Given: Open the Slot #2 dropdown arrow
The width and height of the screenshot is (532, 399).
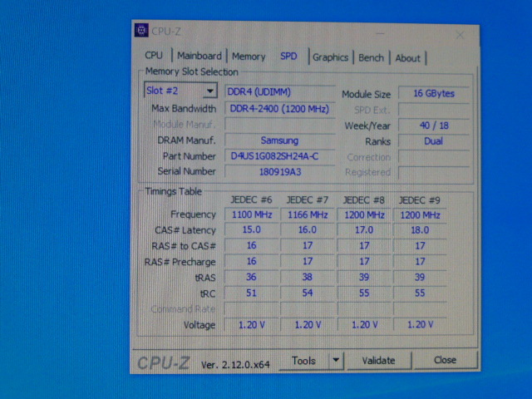Looking at the screenshot, I should pos(210,91).
